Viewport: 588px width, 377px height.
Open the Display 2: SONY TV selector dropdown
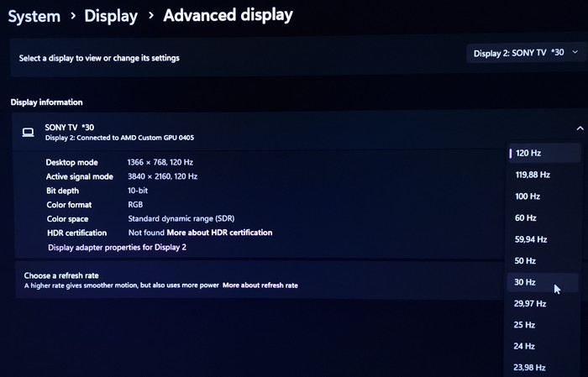tap(524, 53)
